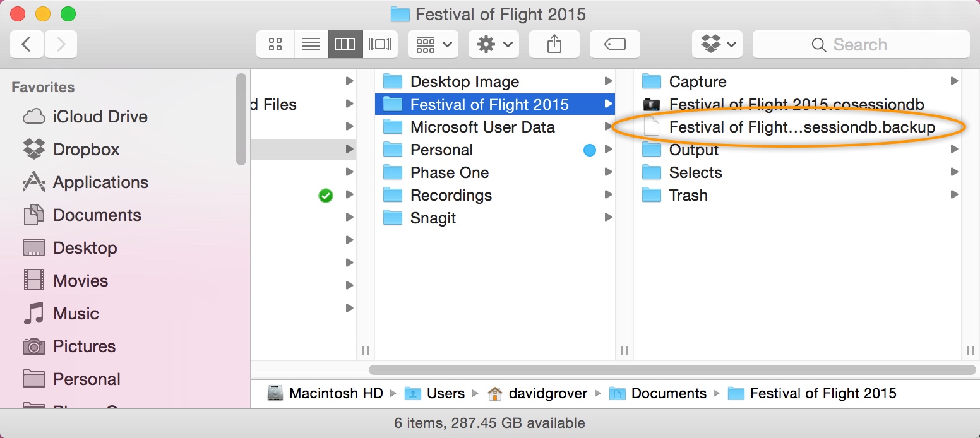Go back with the left chevron button
This screenshot has height=438, width=980.
27,44
